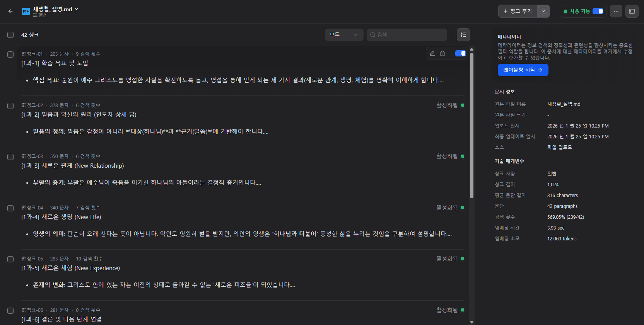Viewport: 644px width, 325px height.
Task: Click the markdown file icon for 새생활_설명.md
Action: [26, 11]
